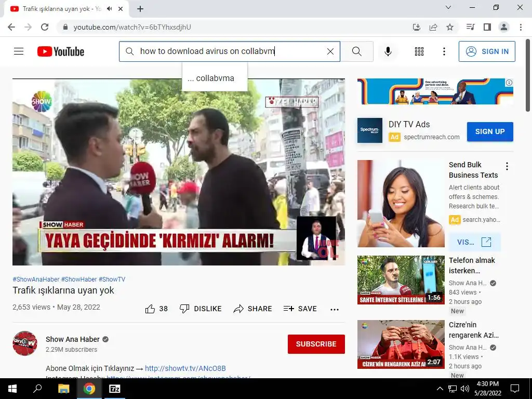Click the #ShowHaber hashtag
Screen dimensions: 532x399
[x=79, y=279]
